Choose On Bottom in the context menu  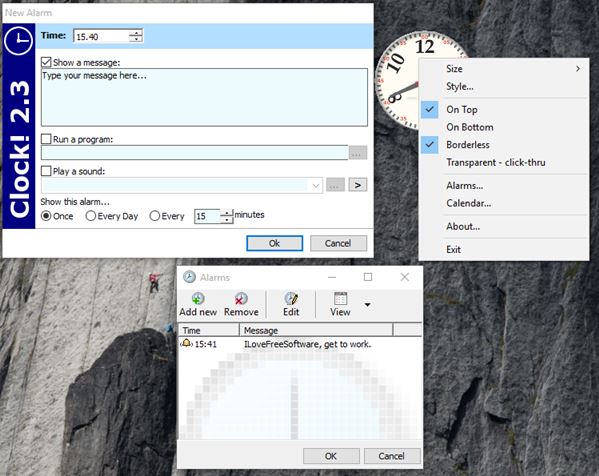(x=504, y=127)
